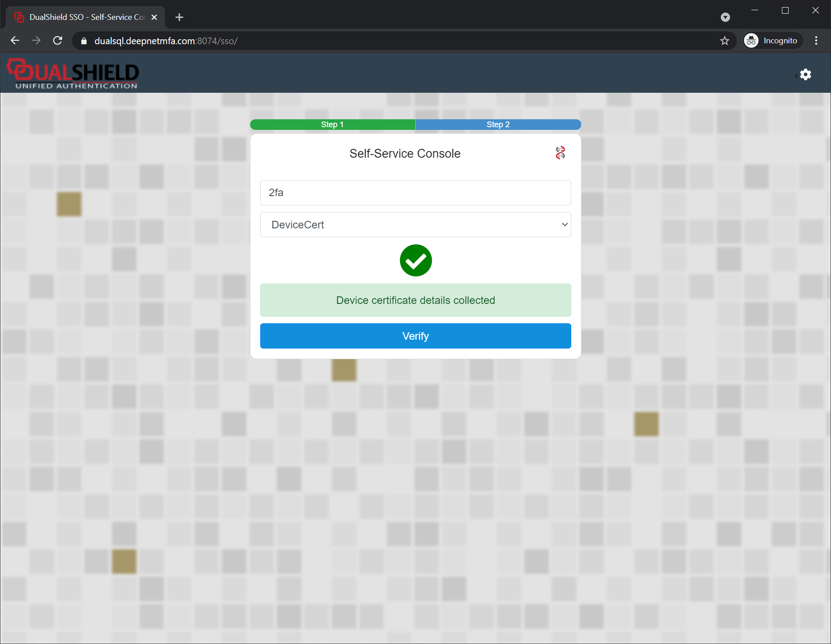View site security lock info
The height and width of the screenshot is (644, 831).
coord(84,41)
